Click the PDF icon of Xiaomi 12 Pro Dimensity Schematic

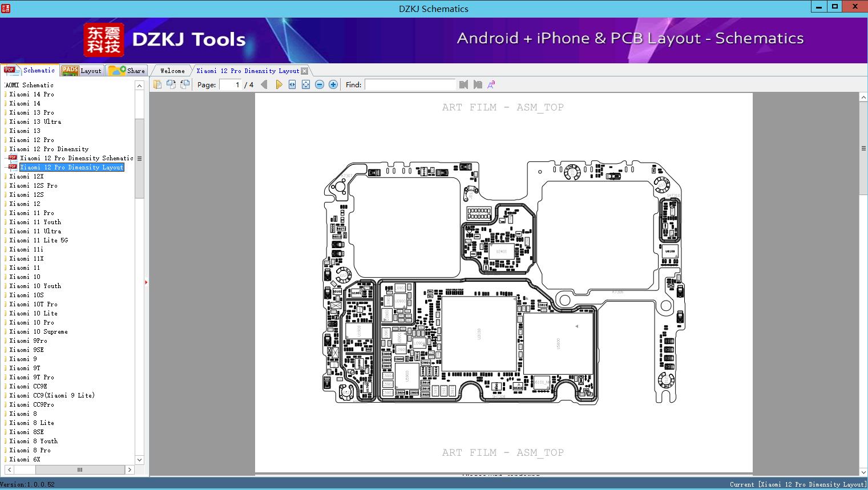(13, 158)
